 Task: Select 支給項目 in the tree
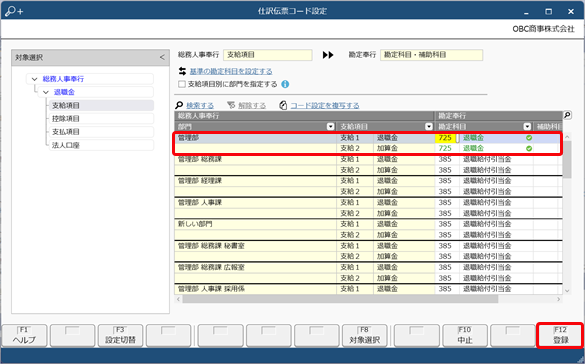101,106
